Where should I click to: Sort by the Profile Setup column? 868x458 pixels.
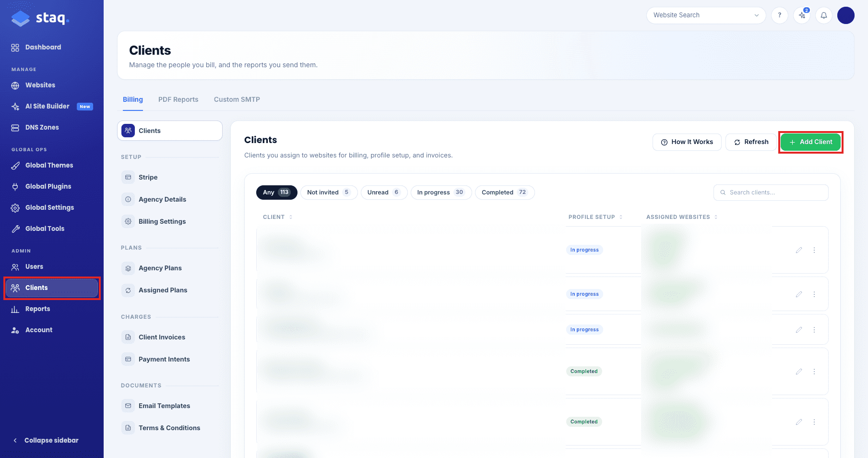[x=595, y=217]
